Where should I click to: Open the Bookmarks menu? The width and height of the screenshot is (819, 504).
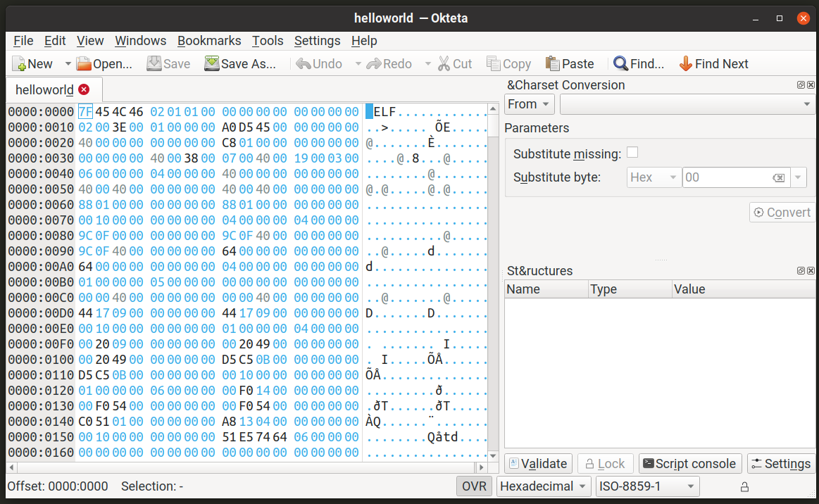coord(209,41)
